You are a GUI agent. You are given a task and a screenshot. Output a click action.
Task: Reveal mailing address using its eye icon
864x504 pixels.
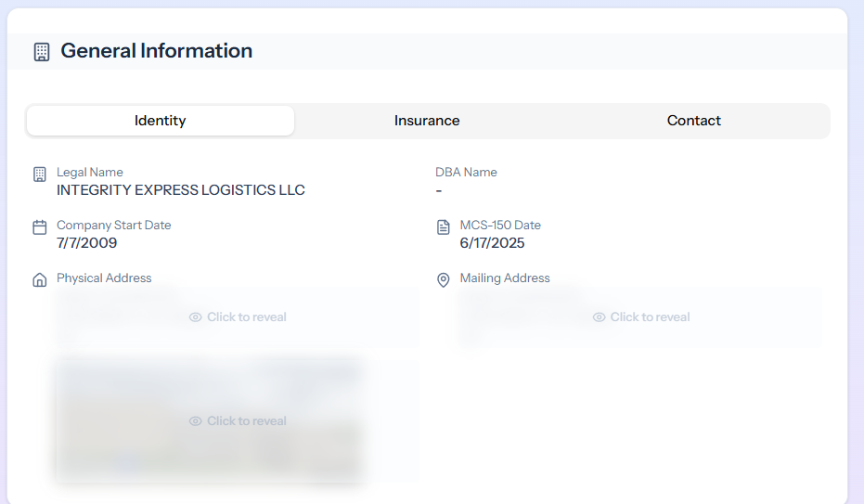600,317
